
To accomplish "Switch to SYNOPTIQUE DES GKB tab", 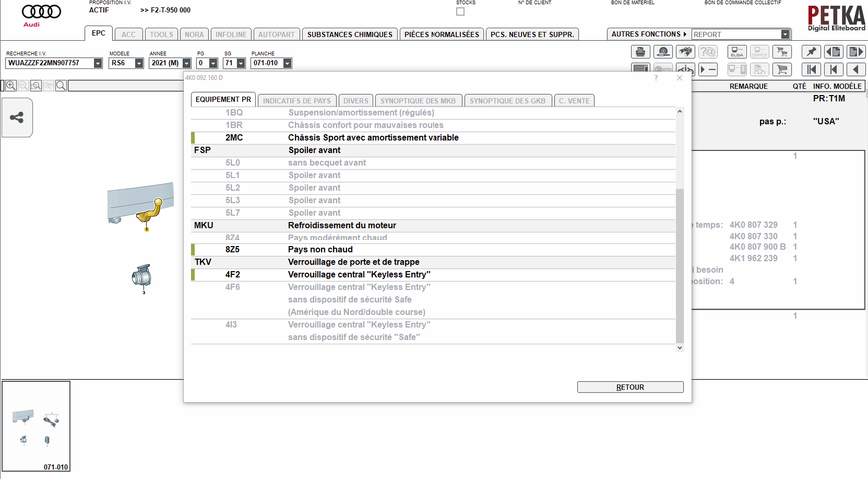I will click(507, 101).
